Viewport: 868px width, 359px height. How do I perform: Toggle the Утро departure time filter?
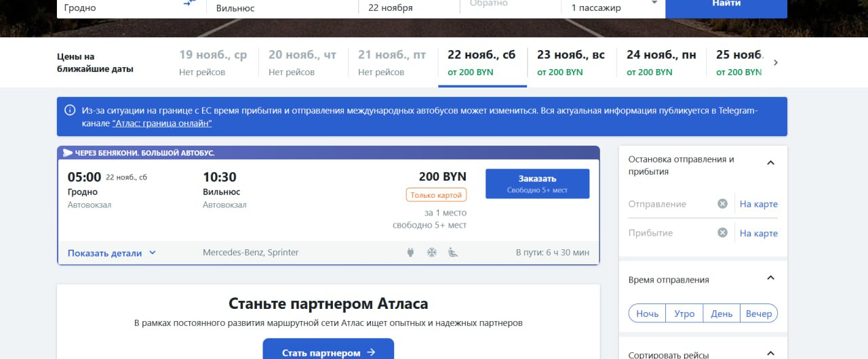(x=684, y=314)
